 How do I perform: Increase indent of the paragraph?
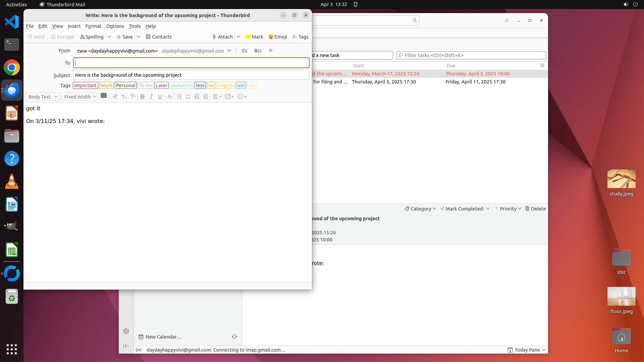206,97
